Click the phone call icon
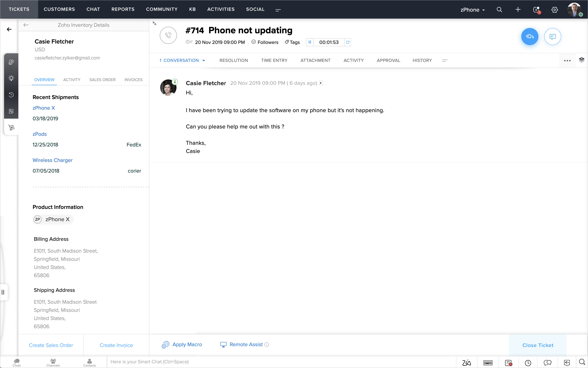The image size is (588, 368). 168,36
